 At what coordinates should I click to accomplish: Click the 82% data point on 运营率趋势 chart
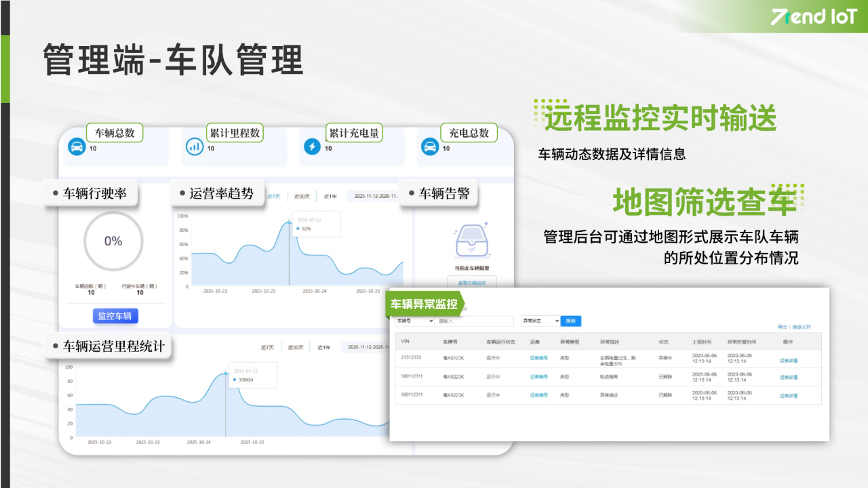(290, 222)
